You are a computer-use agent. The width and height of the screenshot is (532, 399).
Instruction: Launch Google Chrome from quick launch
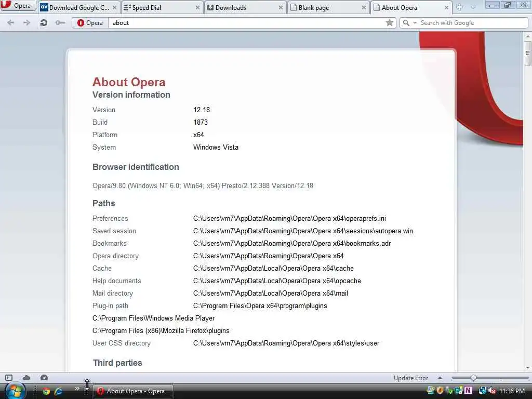click(46, 391)
